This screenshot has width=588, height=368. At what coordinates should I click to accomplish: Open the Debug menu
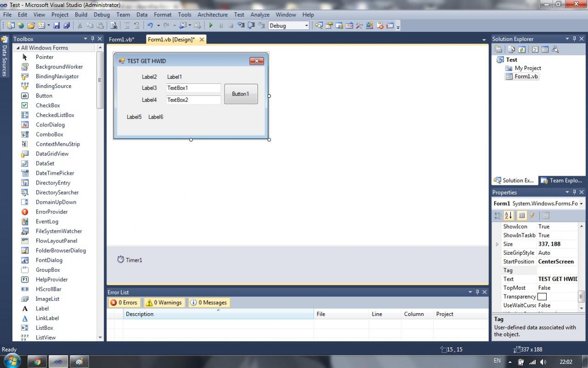click(102, 15)
